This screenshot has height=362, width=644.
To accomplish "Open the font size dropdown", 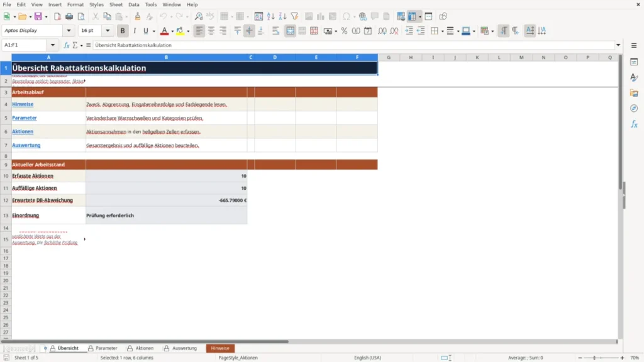I will tap(108, 30).
